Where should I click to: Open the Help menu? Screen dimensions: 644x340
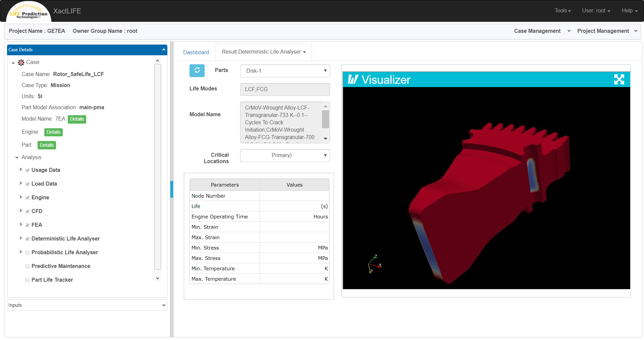pos(630,11)
